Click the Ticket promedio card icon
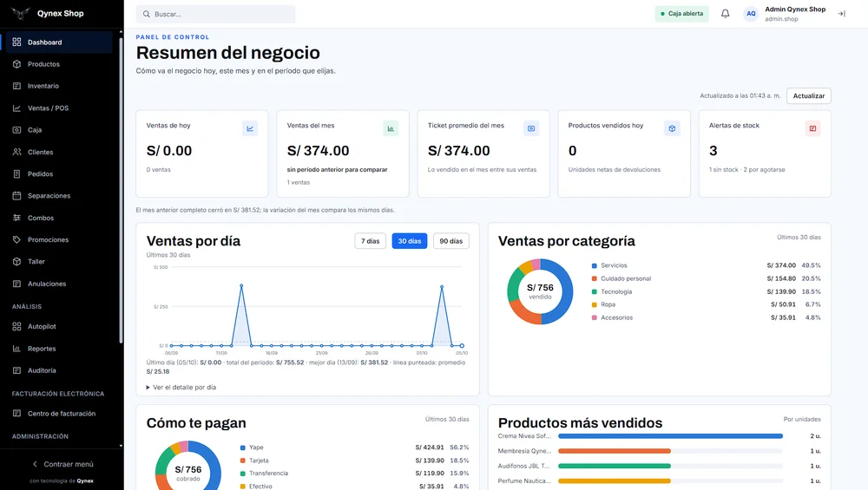The width and height of the screenshot is (868, 490). pos(531,128)
